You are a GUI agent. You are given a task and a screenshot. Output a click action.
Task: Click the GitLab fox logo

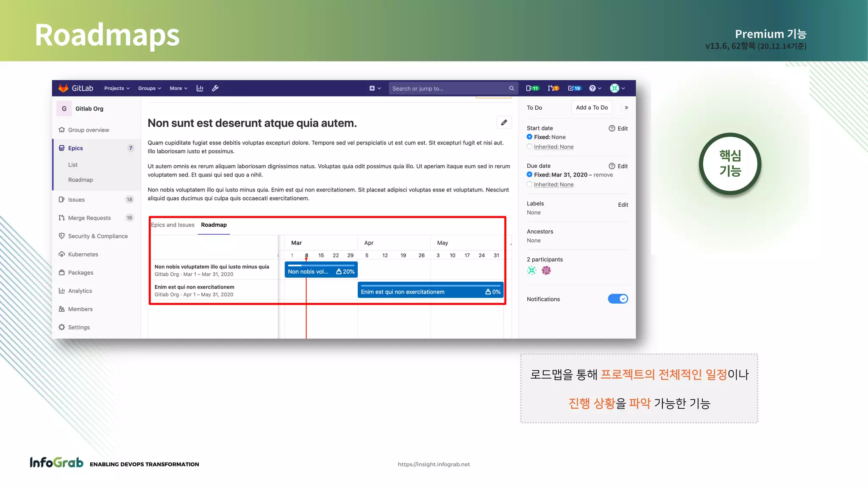tap(63, 88)
